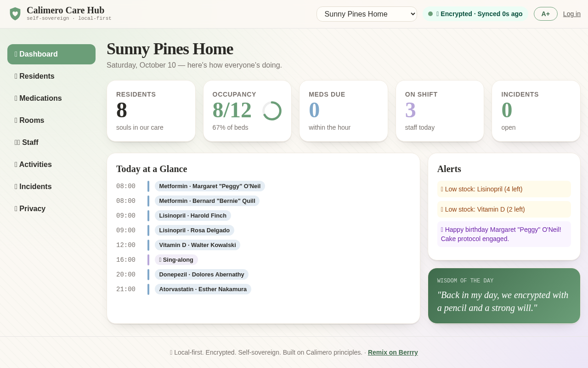Open the Sunny Pines Home facility dropdown
Screen dimensions: 588x368
(x=367, y=14)
